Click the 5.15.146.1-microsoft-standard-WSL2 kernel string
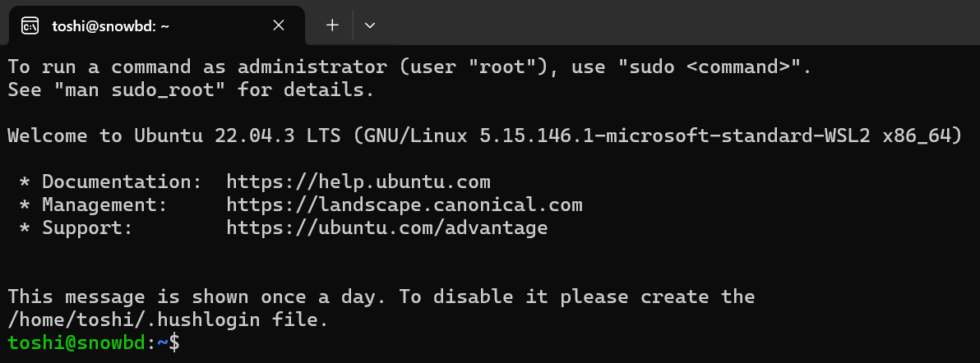Viewport: 980px width, 363px height. pyautogui.click(x=675, y=136)
